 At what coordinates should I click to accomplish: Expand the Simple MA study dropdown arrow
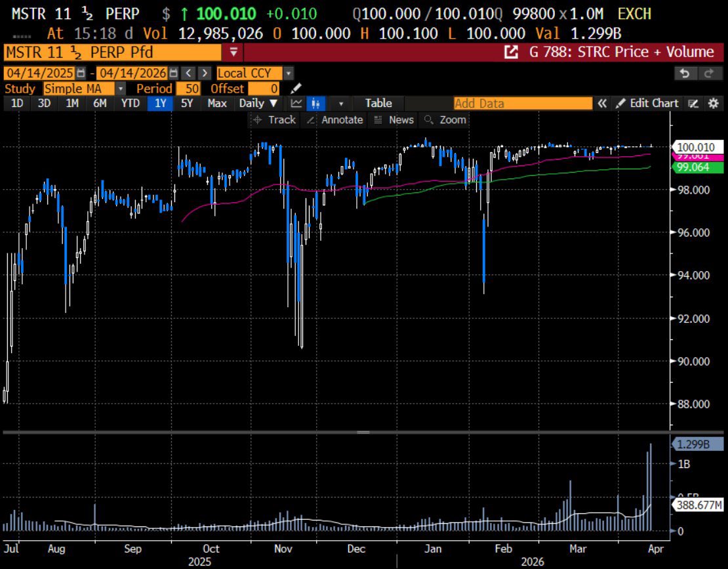120,89
